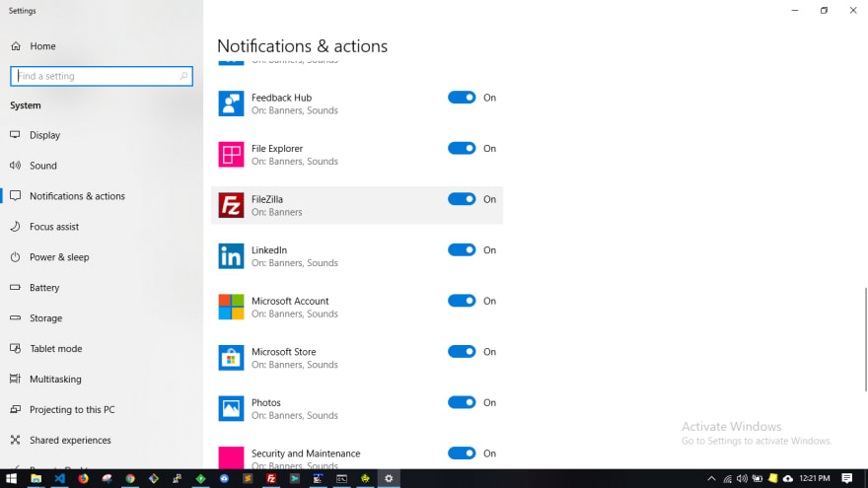Focus the Find a setting field
The width and height of the screenshot is (868, 488).
pyautogui.click(x=102, y=76)
